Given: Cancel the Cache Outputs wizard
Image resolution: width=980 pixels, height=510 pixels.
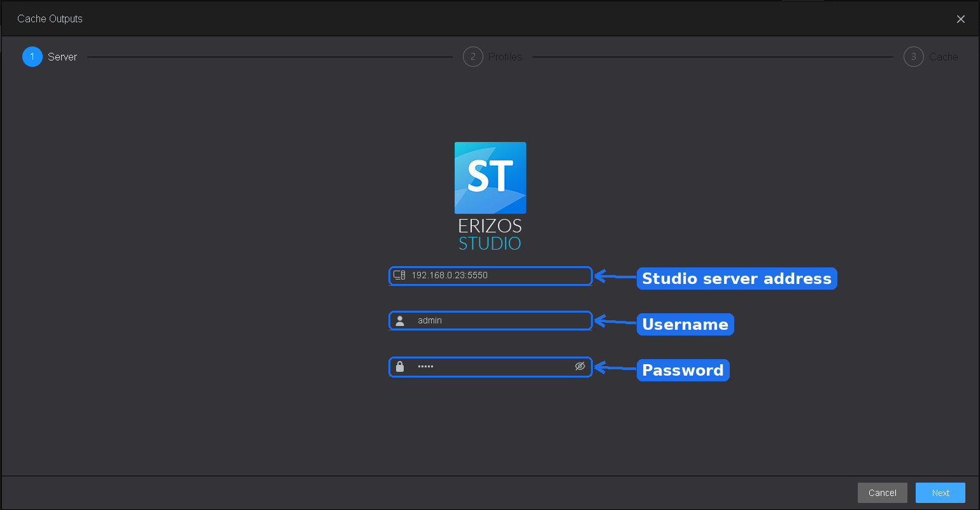Looking at the screenshot, I should click(883, 493).
